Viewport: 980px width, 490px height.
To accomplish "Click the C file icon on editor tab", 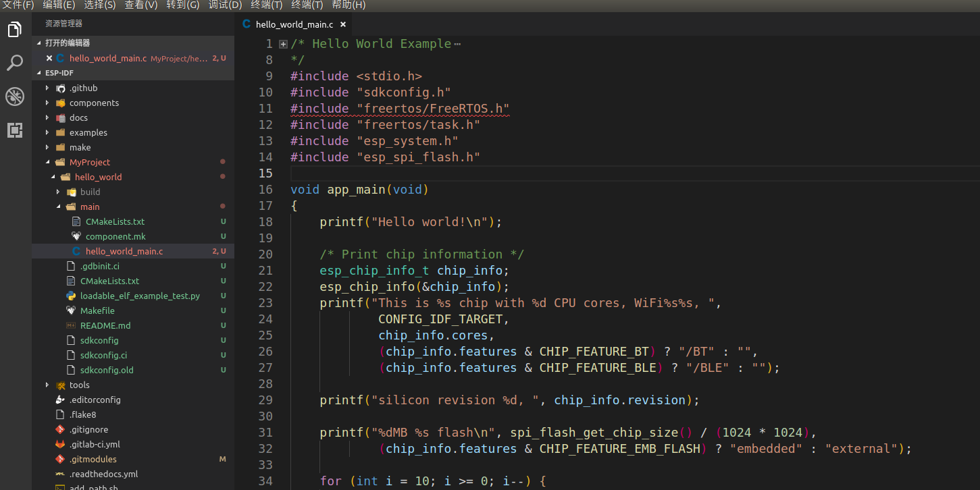I will click(x=246, y=24).
